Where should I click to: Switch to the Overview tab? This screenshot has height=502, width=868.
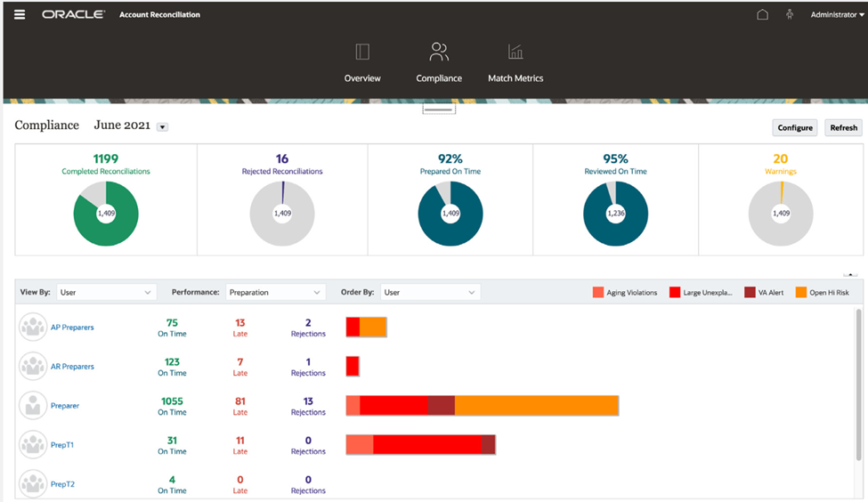[362, 78]
